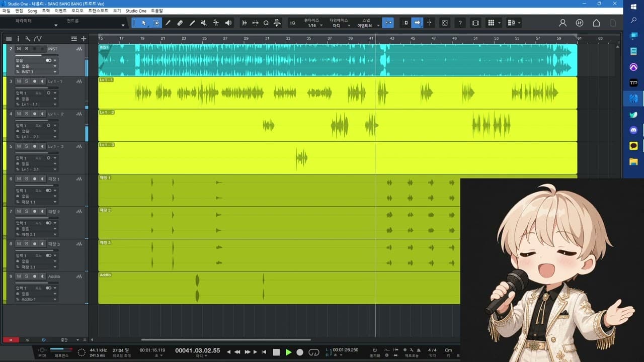Mute the INST track

click(x=19, y=49)
